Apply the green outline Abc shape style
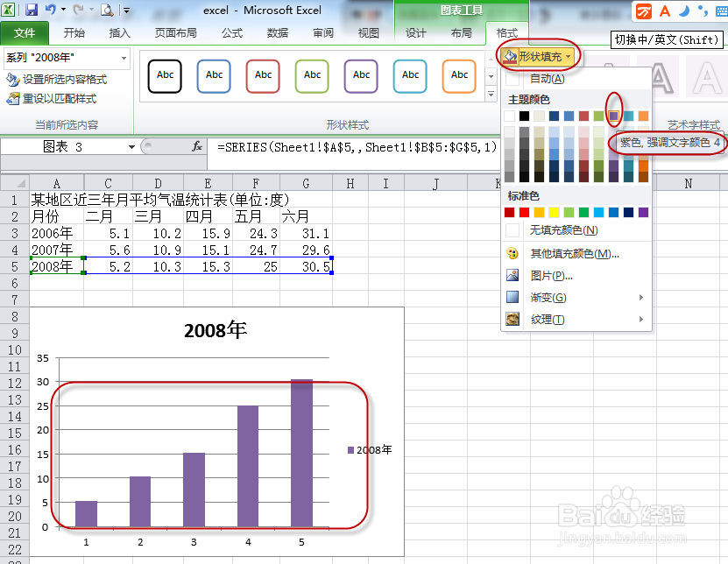The width and height of the screenshot is (728, 564). point(312,76)
